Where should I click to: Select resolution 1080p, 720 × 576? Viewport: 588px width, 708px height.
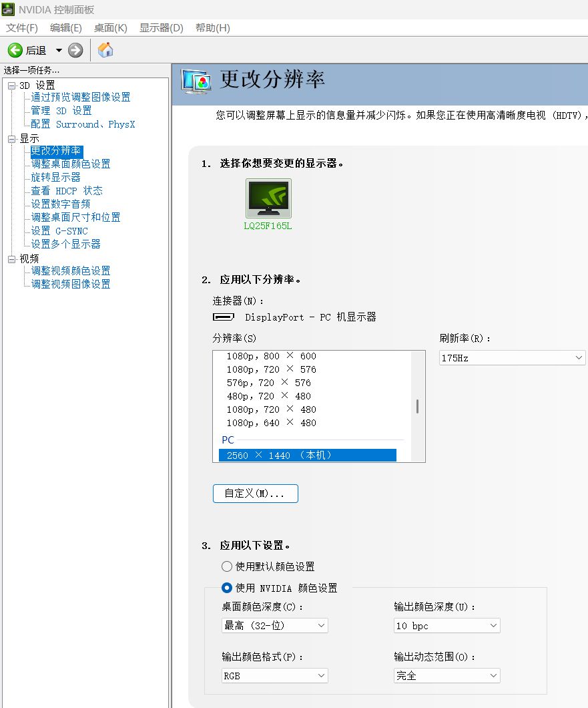coord(271,369)
